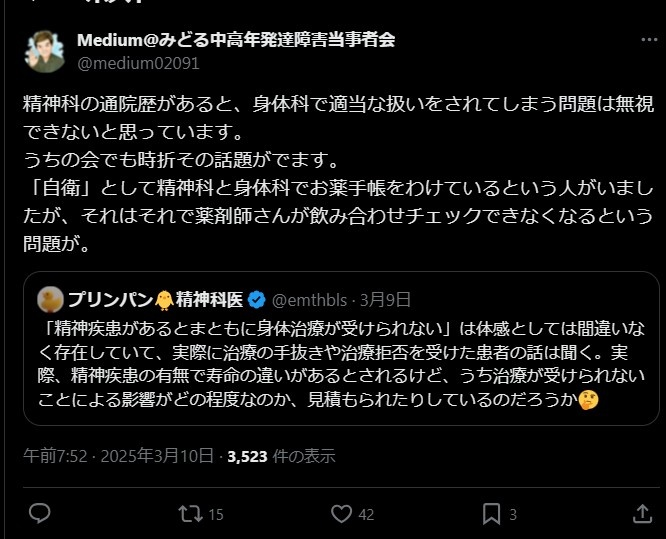Screen dimensions: 666x539
Task: Click the repost arrows icon
Action: (x=188, y=514)
